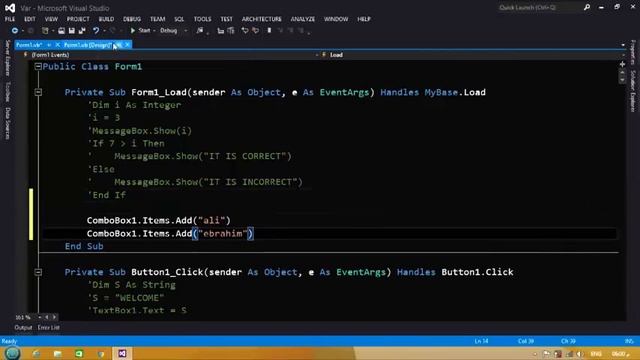Click the New Project toolbar icon
Image resolution: width=640 pixels, height=360 pixels.
click(x=45, y=31)
